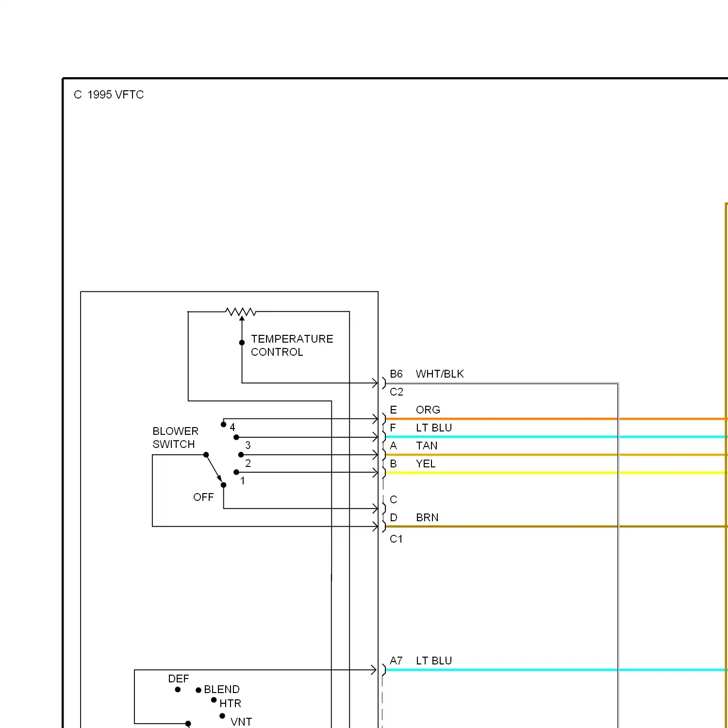Click pin label 'B6'

396,374
